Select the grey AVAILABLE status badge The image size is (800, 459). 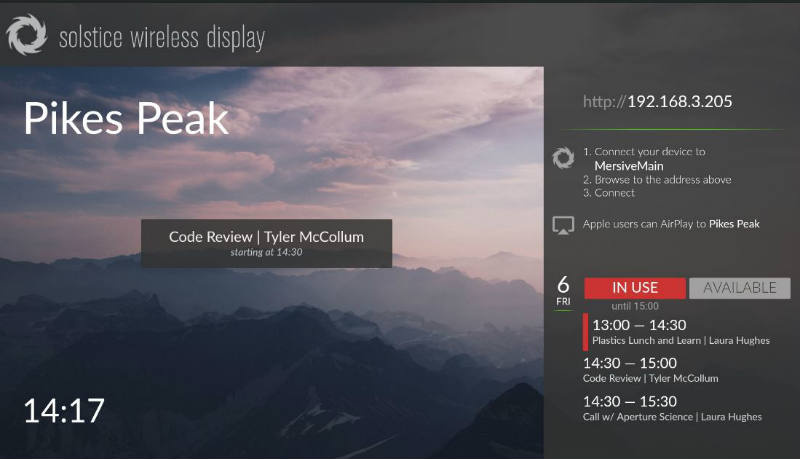(740, 288)
